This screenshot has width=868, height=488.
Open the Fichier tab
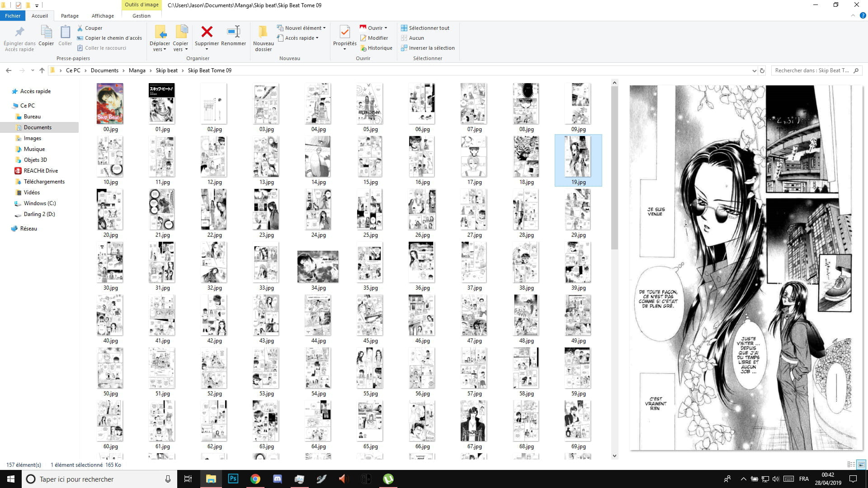coord(13,16)
